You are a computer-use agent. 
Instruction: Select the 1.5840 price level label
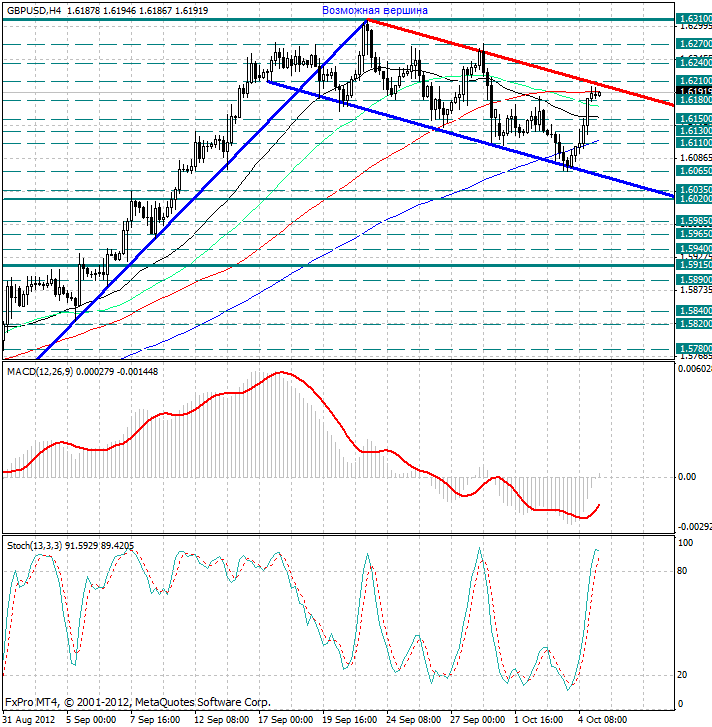click(694, 311)
